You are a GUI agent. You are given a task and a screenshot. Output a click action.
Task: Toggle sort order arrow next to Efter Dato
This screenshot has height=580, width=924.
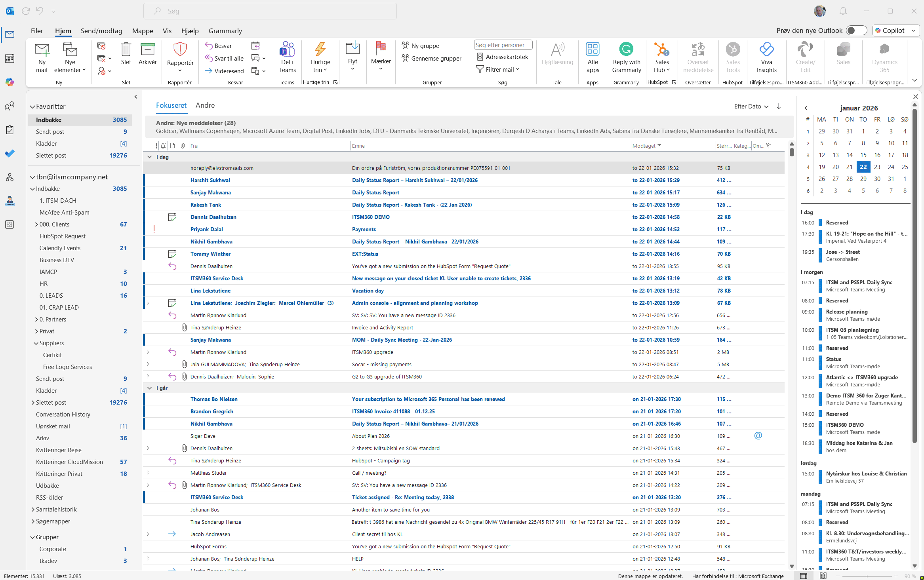pyautogui.click(x=779, y=106)
